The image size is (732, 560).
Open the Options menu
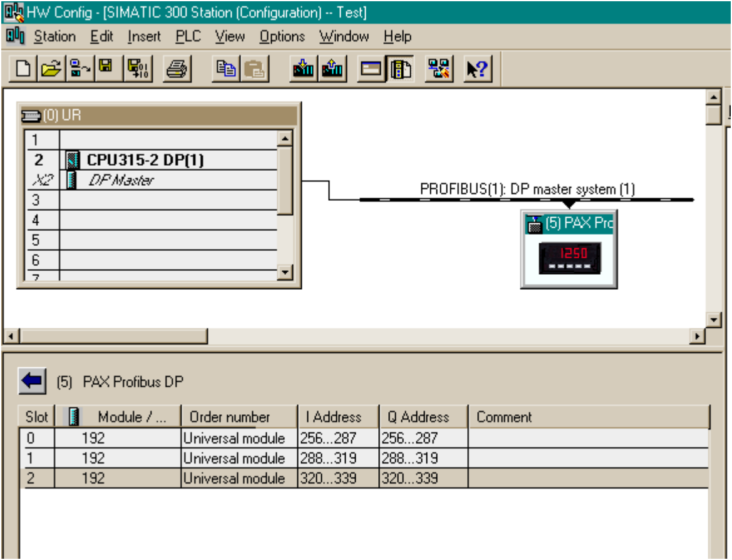click(x=282, y=36)
